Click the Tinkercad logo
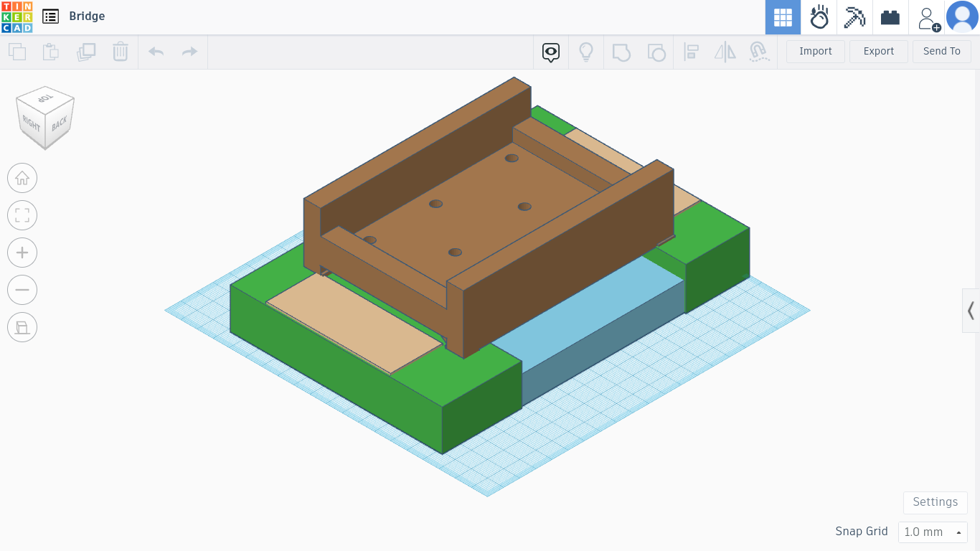The image size is (980, 551). pos(17,17)
